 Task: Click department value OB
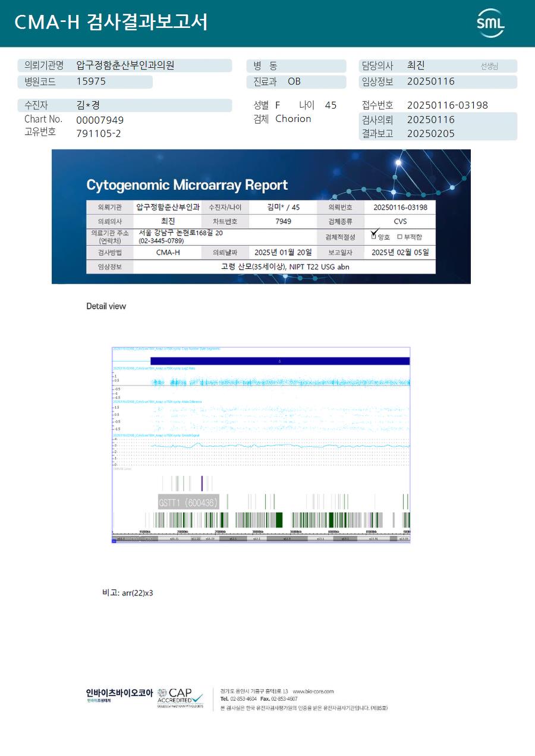click(294, 81)
